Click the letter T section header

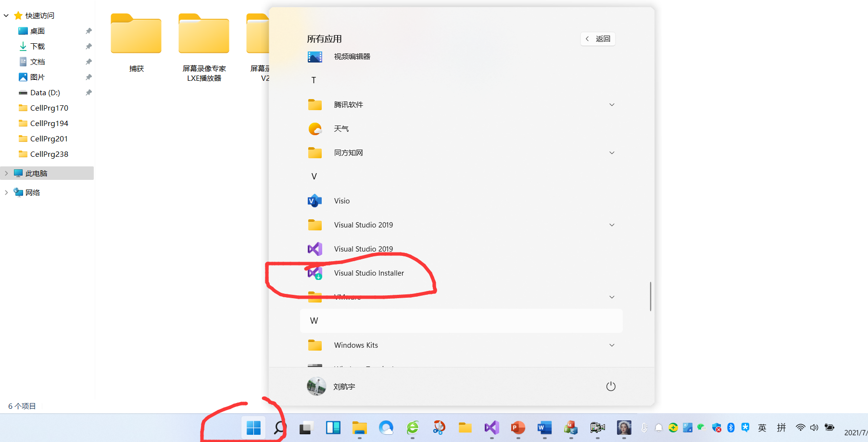[461, 80]
